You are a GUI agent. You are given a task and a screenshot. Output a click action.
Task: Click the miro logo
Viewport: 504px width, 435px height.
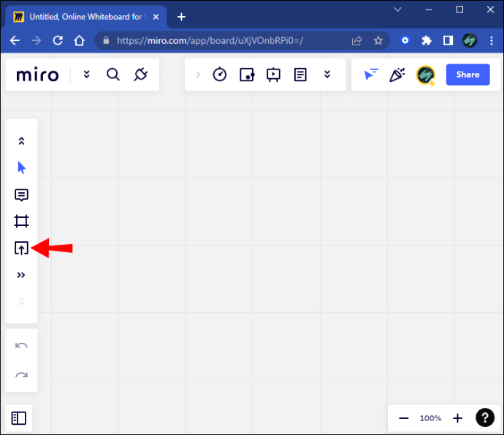pos(37,75)
